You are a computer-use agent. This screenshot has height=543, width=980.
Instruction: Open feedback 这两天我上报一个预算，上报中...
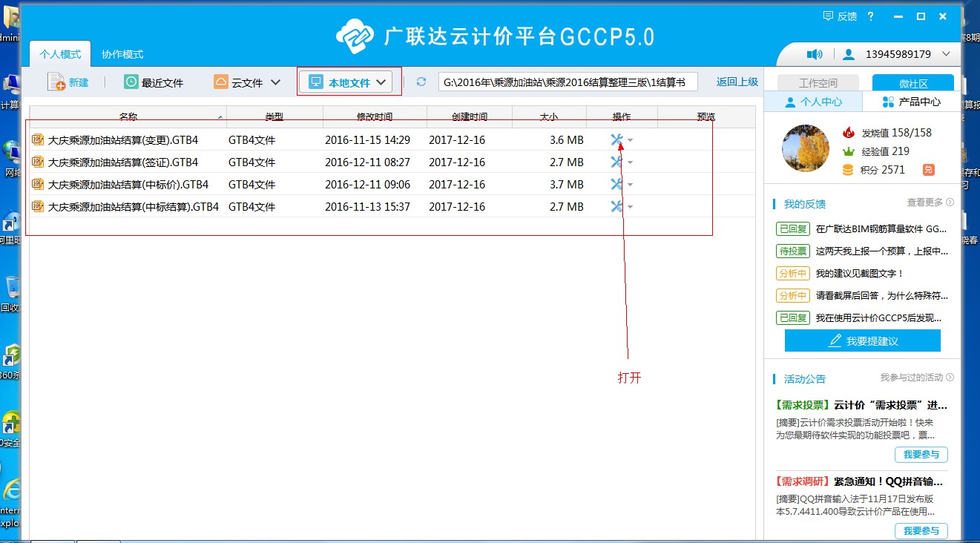tap(881, 251)
